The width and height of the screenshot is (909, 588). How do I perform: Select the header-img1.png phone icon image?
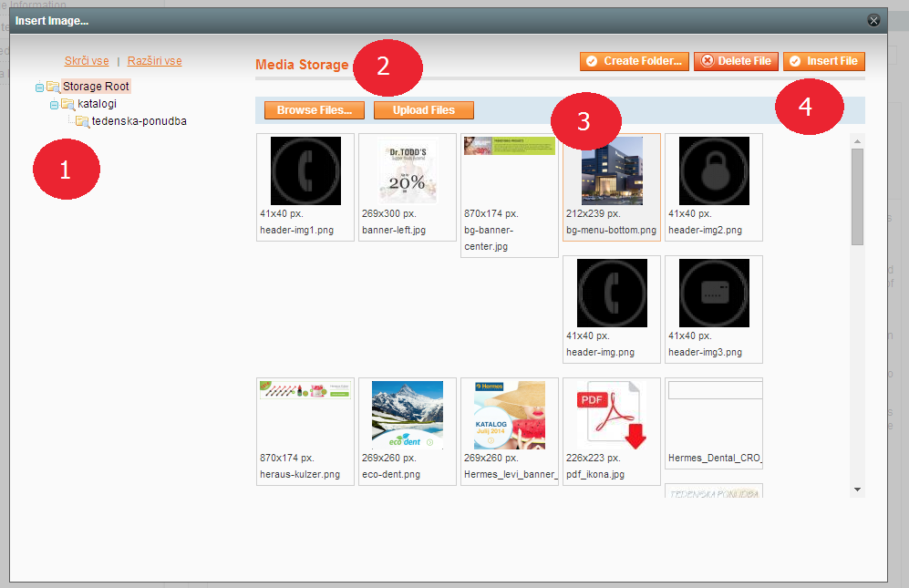coord(305,170)
